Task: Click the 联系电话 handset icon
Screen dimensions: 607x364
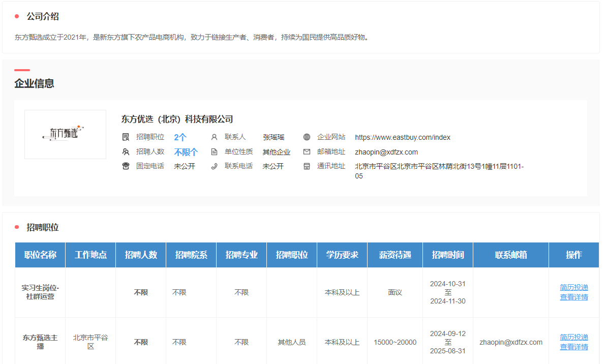Action: click(214, 166)
